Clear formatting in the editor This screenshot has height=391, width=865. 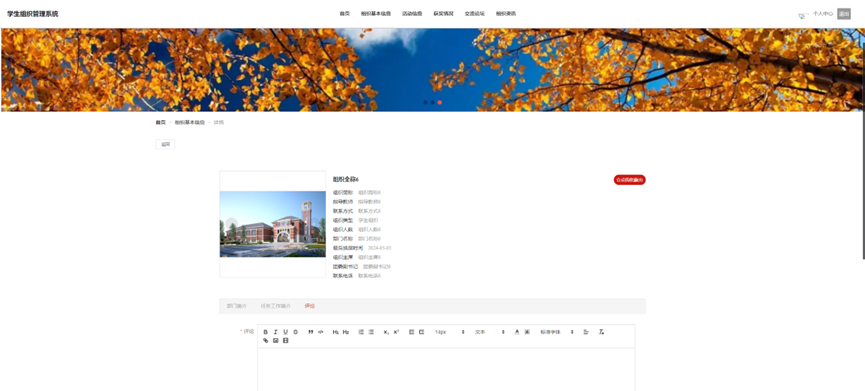[x=601, y=332]
